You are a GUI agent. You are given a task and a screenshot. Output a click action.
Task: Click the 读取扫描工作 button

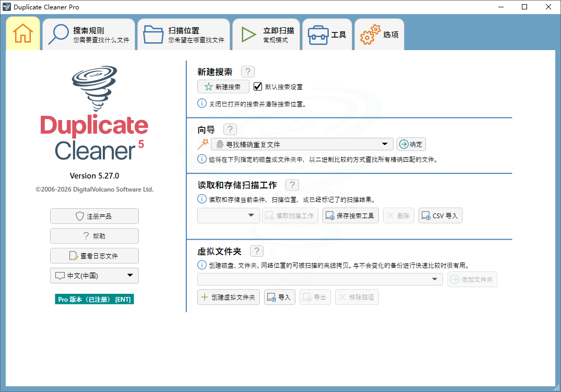(290, 216)
